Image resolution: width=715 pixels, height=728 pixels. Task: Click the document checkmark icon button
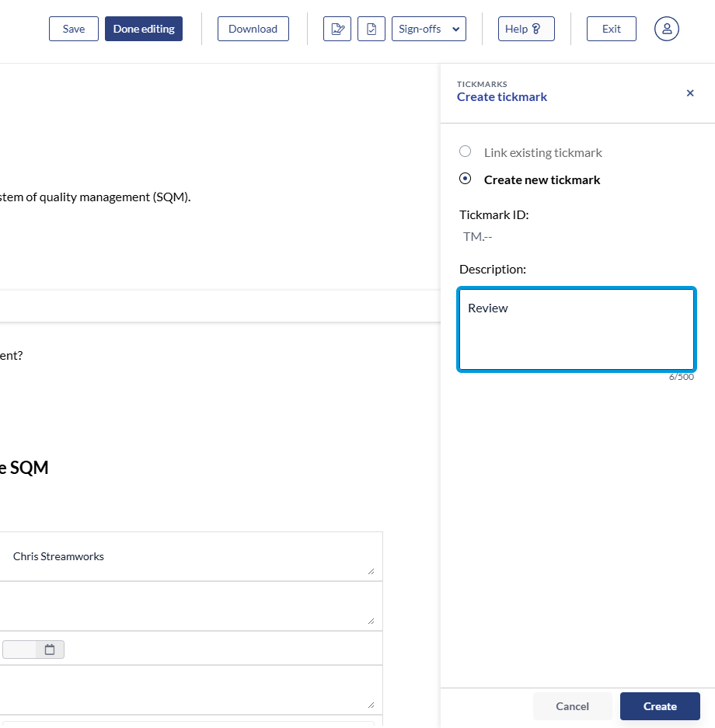click(x=371, y=29)
